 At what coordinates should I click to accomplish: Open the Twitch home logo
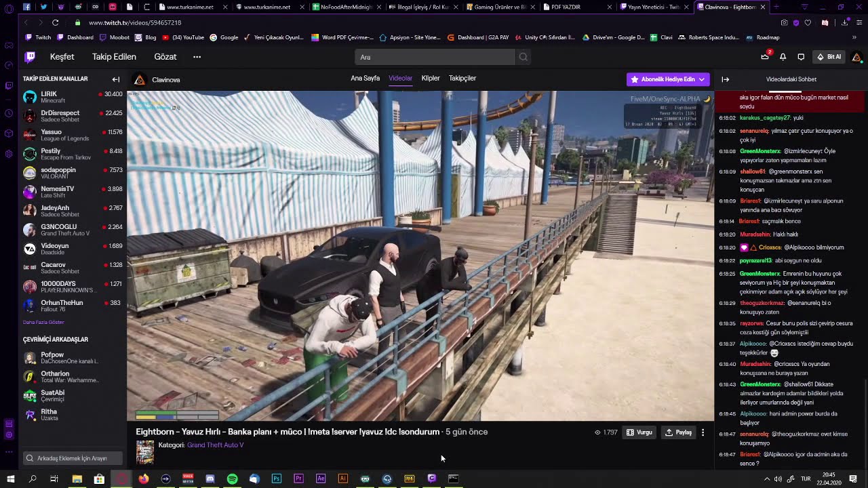[x=30, y=57]
